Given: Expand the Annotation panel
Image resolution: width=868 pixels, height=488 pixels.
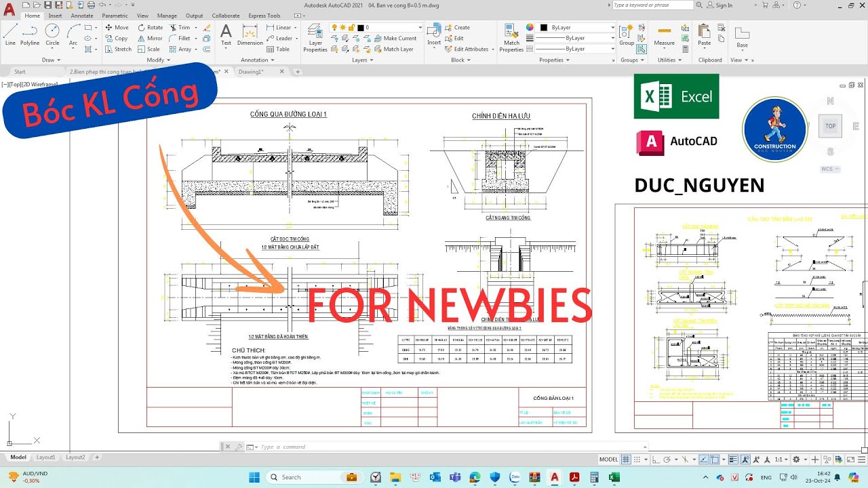Looking at the screenshot, I should [x=257, y=60].
